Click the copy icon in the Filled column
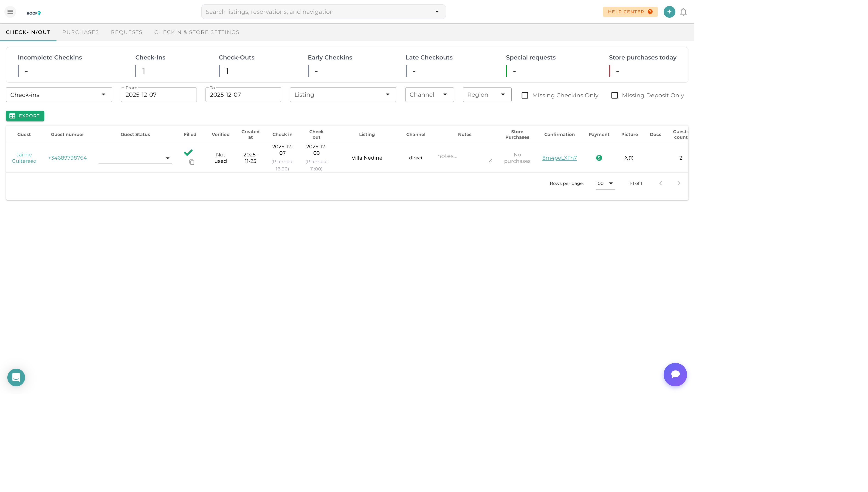Screen dimensions: 868x492 pos(192,163)
